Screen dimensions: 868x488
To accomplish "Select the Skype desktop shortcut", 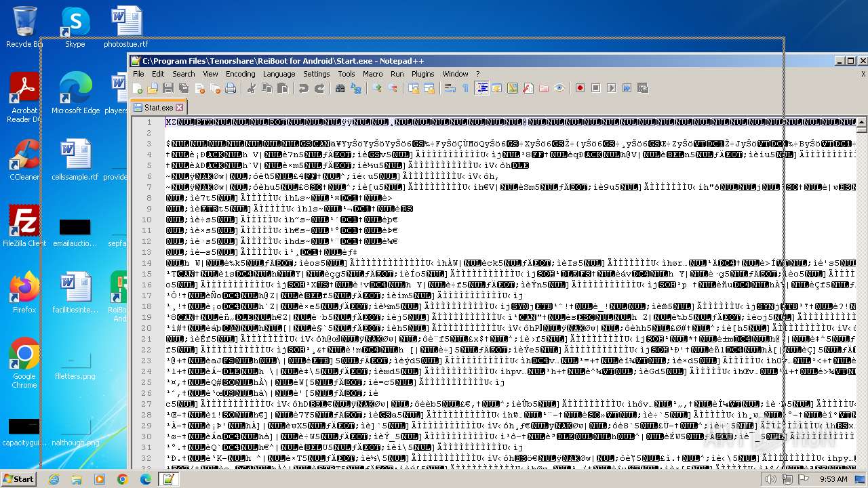I will (75, 26).
